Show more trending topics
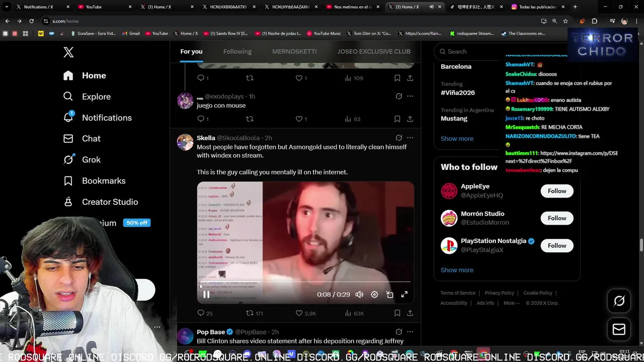The image size is (644, 362). pyautogui.click(x=457, y=139)
